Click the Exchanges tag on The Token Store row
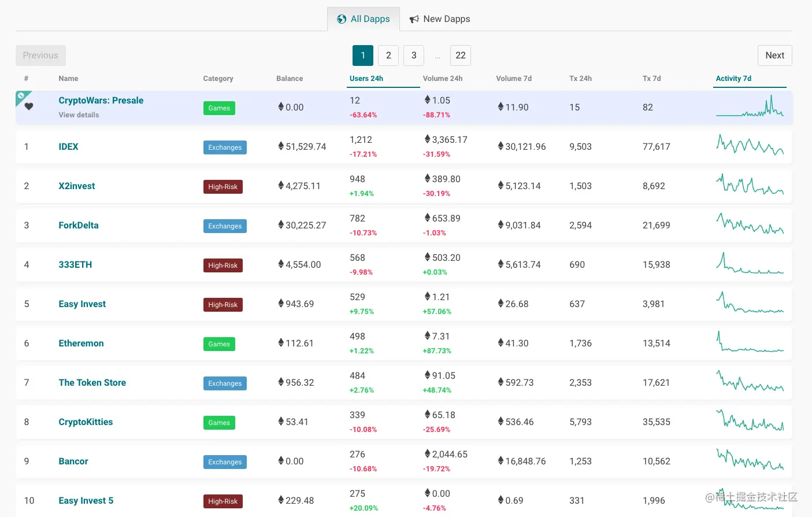The image size is (812, 517). [225, 383]
